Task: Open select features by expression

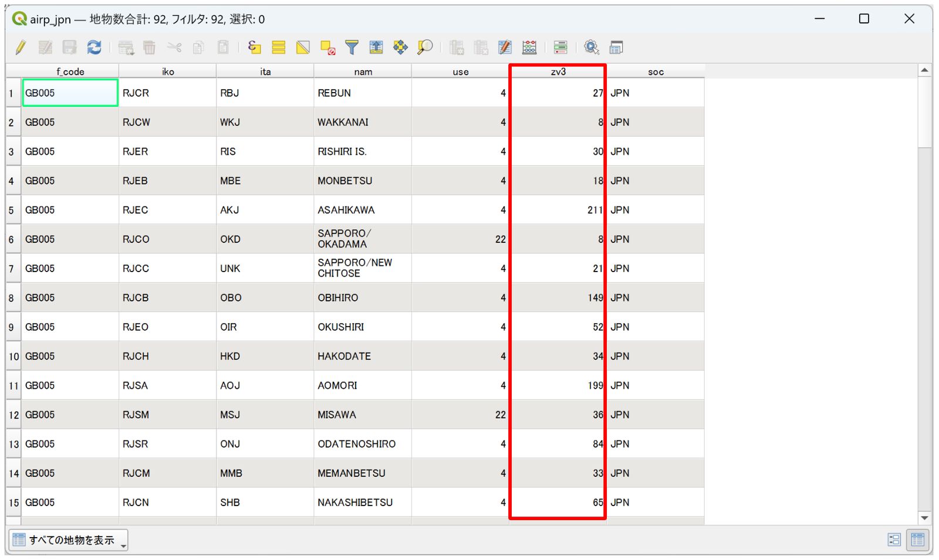Action: 254,47
